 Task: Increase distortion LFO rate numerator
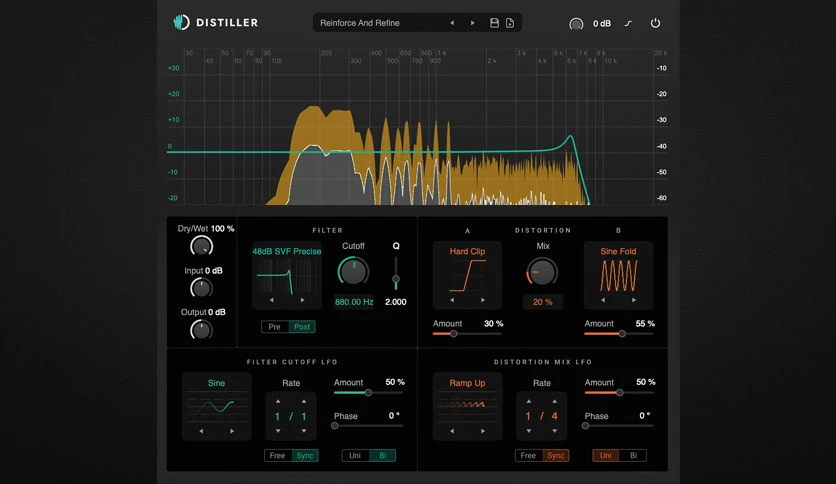click(528, 401)
